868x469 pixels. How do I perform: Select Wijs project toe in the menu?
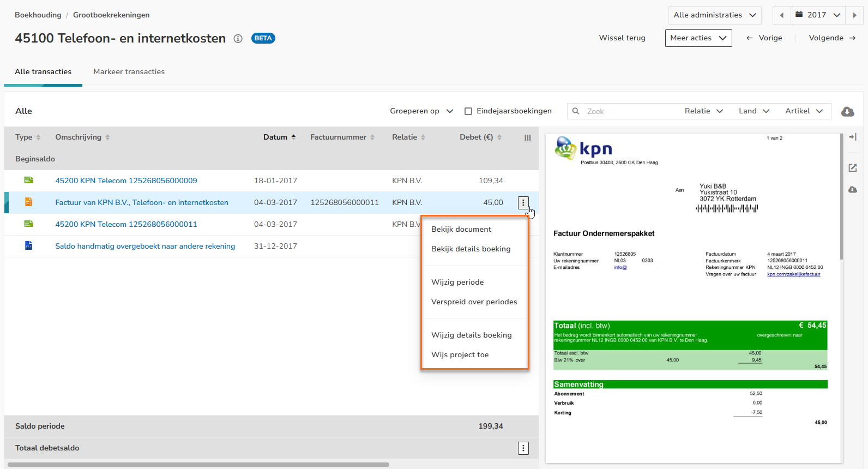[x=460, y=355]
